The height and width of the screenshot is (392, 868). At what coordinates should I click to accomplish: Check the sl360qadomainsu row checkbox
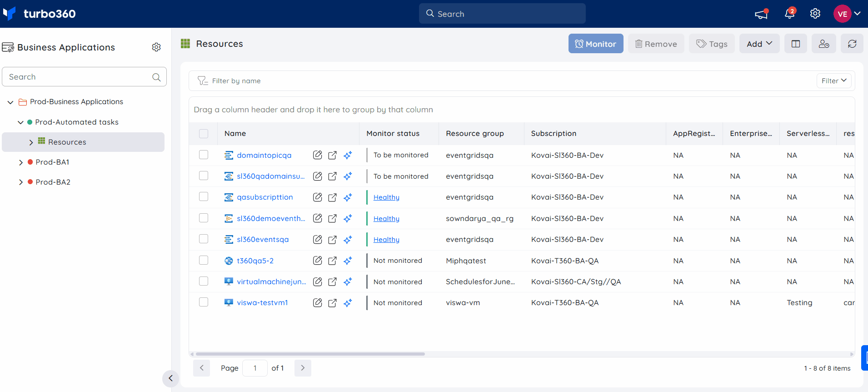point(204,176)
